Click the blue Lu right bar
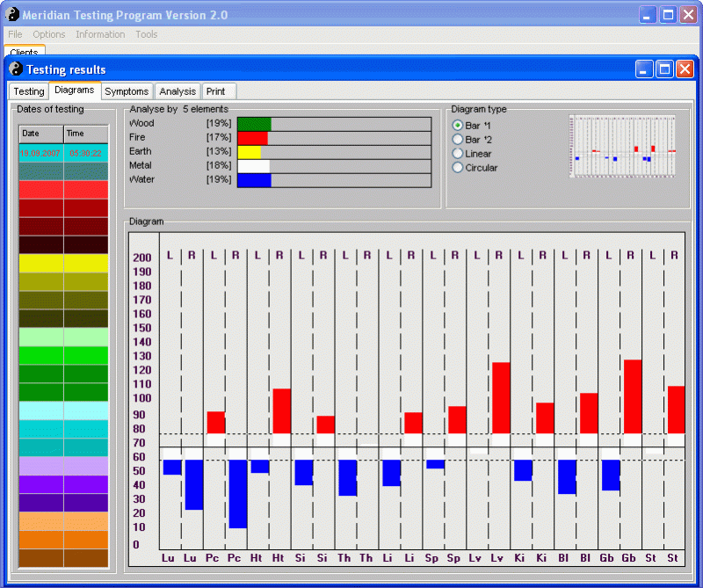The height and width of the screenshot is (588, 703). pyautogui.click(x=194, y=485)
